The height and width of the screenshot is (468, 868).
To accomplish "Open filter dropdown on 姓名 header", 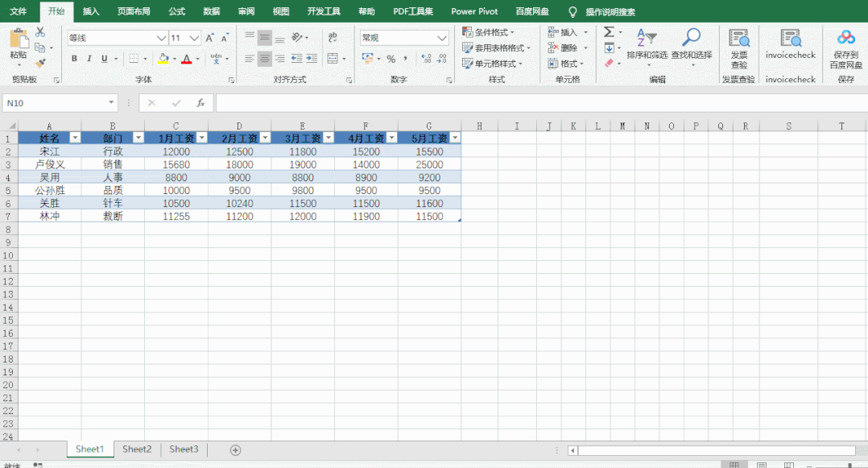I will click(x=75, y=138).
